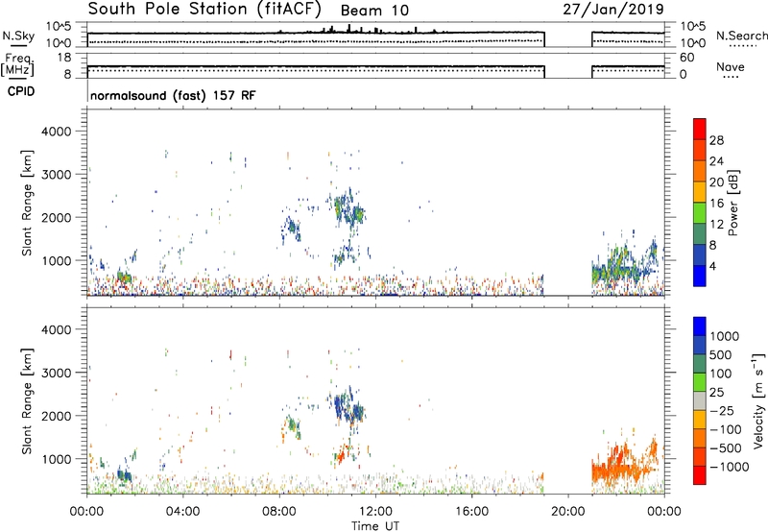Click the '28' label on Power colorbar

click(716, 140)
